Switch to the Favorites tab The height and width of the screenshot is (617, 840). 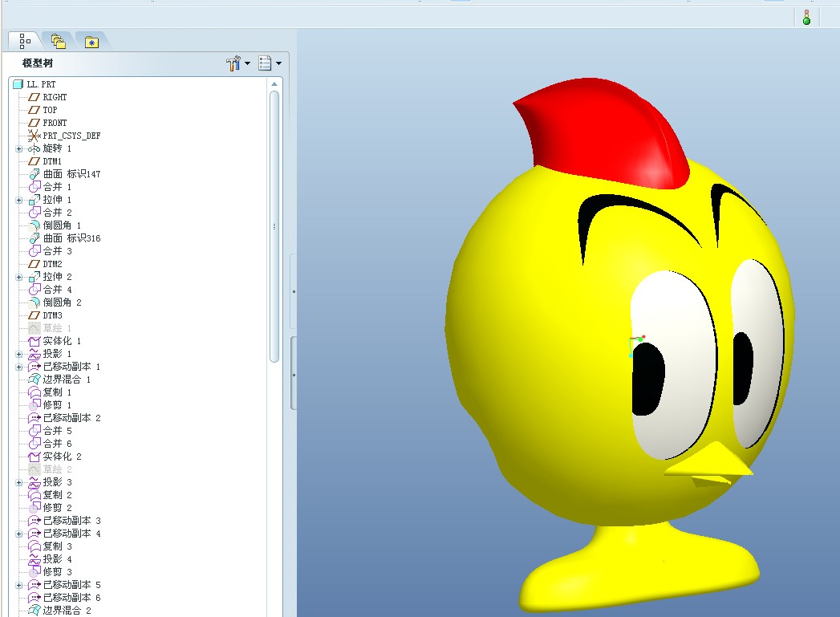[91, 42]
